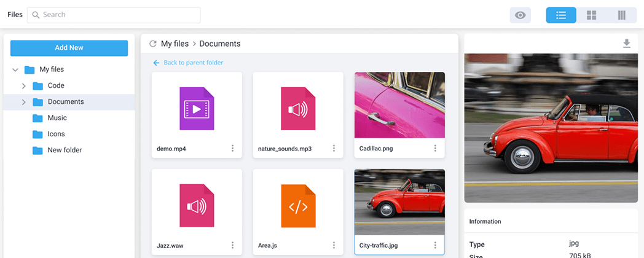Click the Type label in Information
Screen dimensions: 644x258
click(x=477, y=244)
